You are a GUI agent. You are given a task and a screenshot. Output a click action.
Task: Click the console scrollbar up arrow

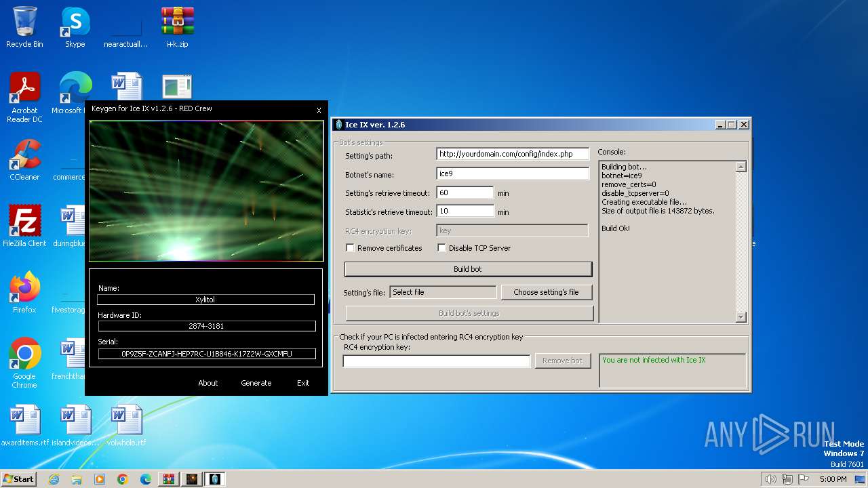[741, 167]
